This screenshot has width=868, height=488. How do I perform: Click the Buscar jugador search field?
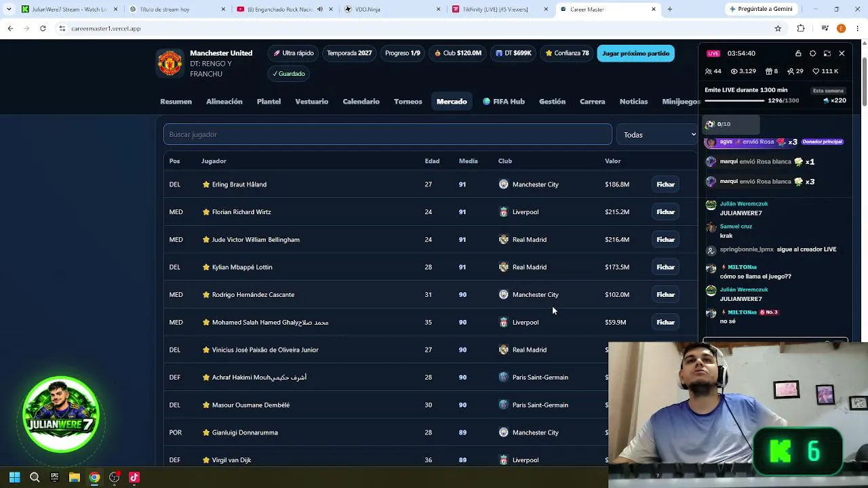pos(387,134)
